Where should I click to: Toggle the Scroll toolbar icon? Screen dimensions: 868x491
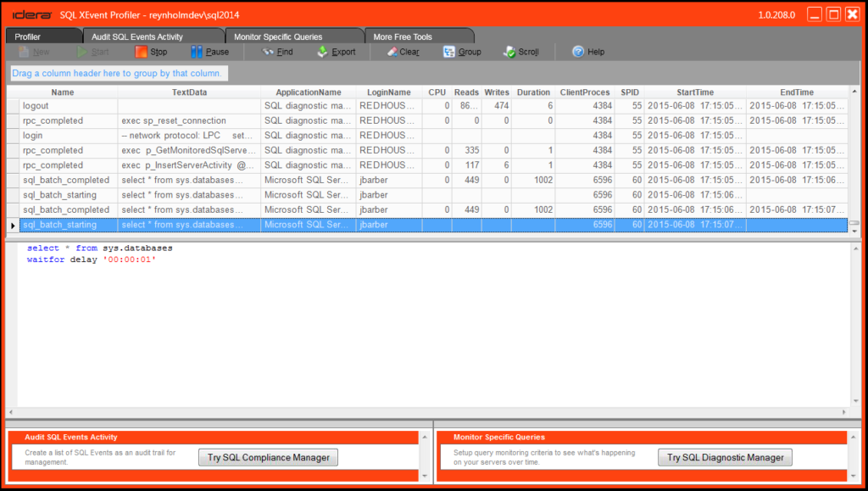tap(509, 52)
